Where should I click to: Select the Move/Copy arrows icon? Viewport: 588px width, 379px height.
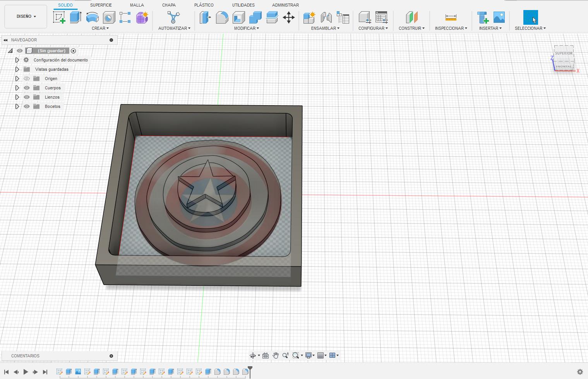(289, 17)
